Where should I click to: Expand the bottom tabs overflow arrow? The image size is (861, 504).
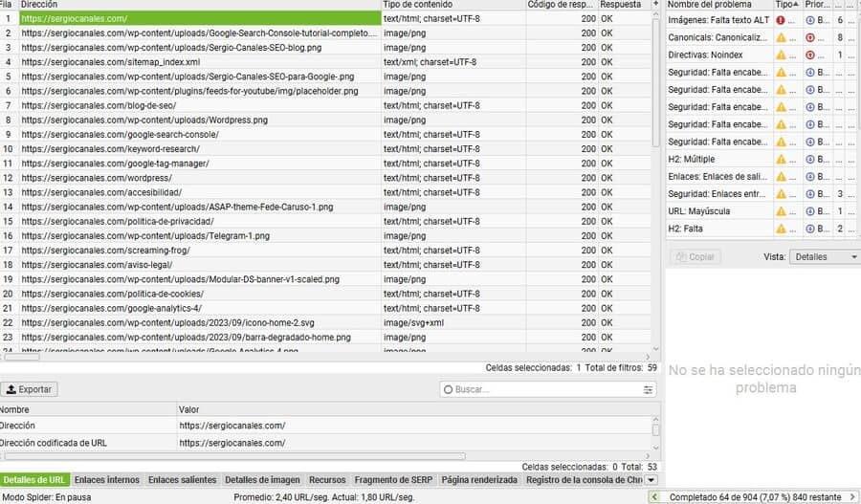coord(651,480)
